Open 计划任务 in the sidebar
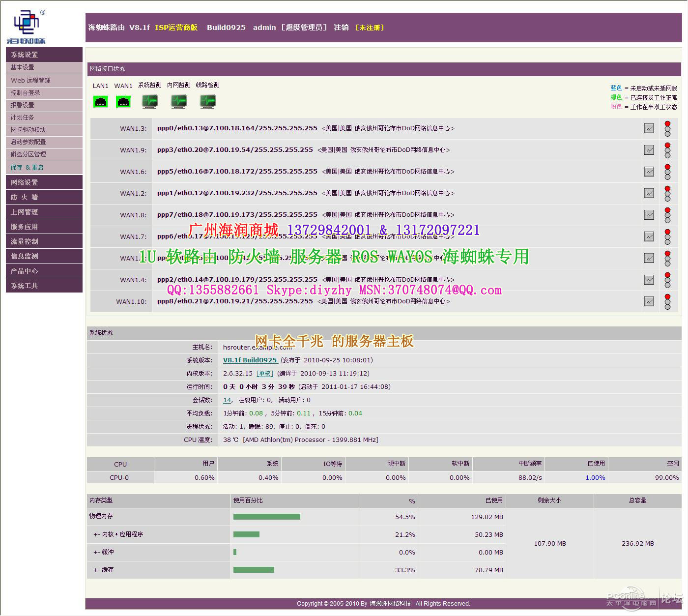 tap(44, 117)
